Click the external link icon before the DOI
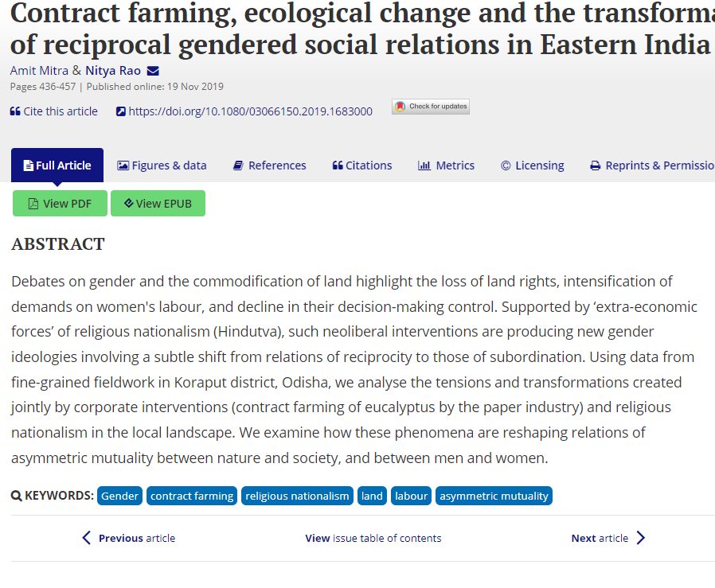Image resolution: width=715 pixels, height=588 pixels. 121,111
